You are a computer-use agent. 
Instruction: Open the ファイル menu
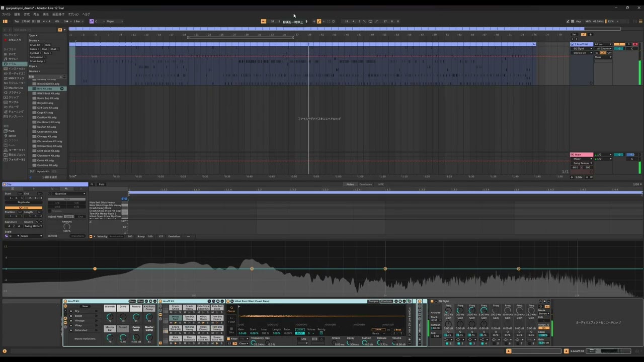point(6,14)
